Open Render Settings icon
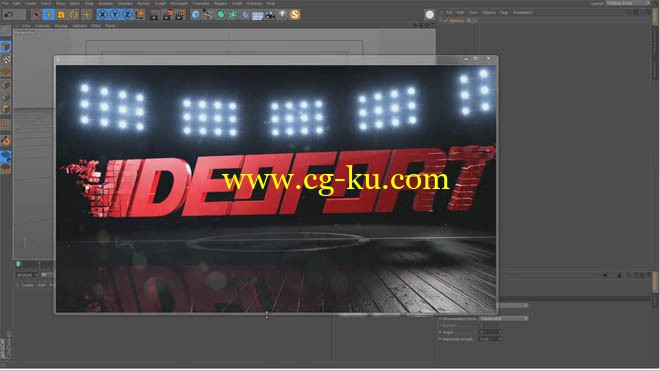The image size is (660, 371). (180, 15)
